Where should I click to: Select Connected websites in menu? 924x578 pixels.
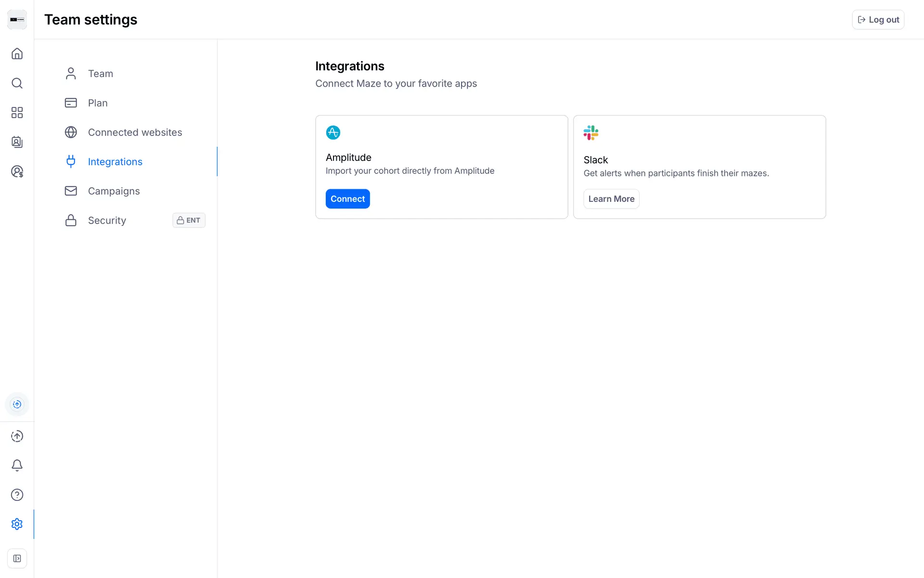135,132
